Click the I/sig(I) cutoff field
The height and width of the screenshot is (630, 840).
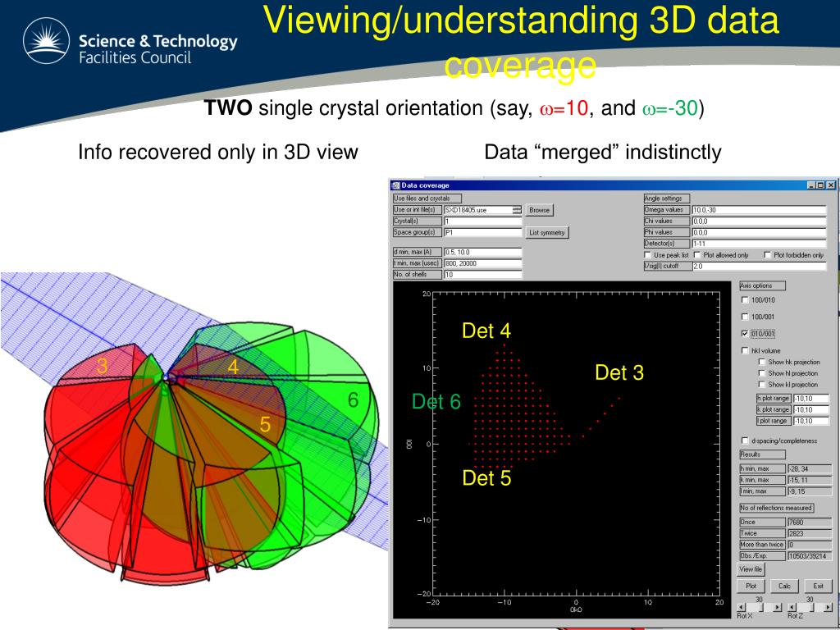click(759, 266)
